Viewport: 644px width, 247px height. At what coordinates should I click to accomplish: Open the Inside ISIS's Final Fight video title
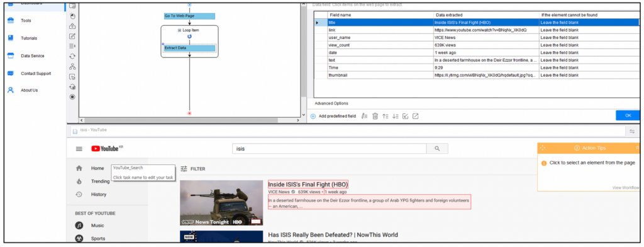tap(308, 184)
